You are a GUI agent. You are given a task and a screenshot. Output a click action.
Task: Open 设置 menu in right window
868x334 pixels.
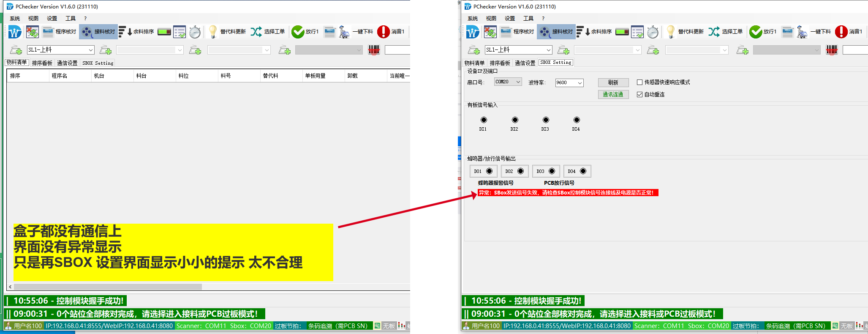point(509,19)
